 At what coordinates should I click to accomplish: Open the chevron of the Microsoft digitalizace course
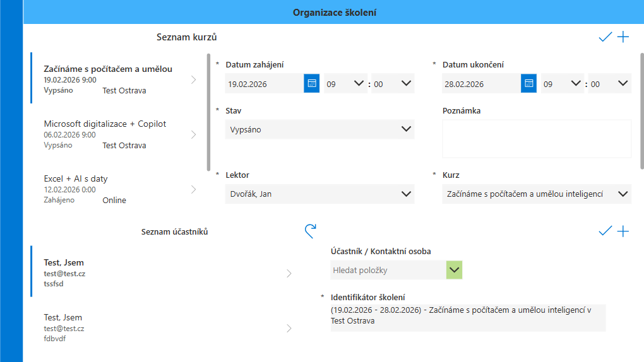point(193,135)
